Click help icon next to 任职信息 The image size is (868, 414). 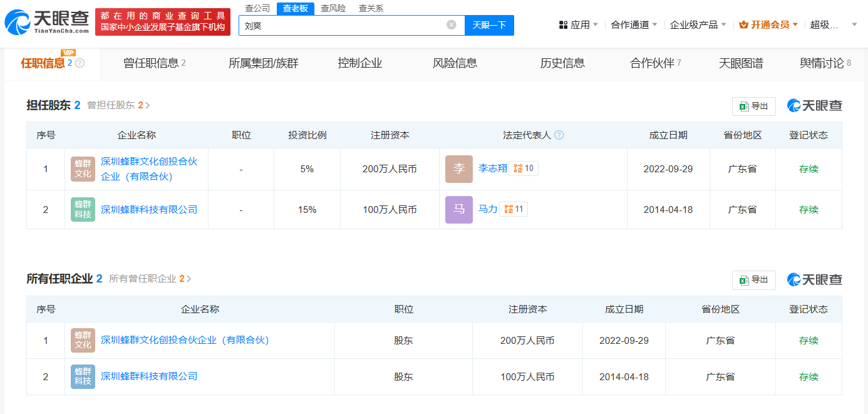pos(80,63)
